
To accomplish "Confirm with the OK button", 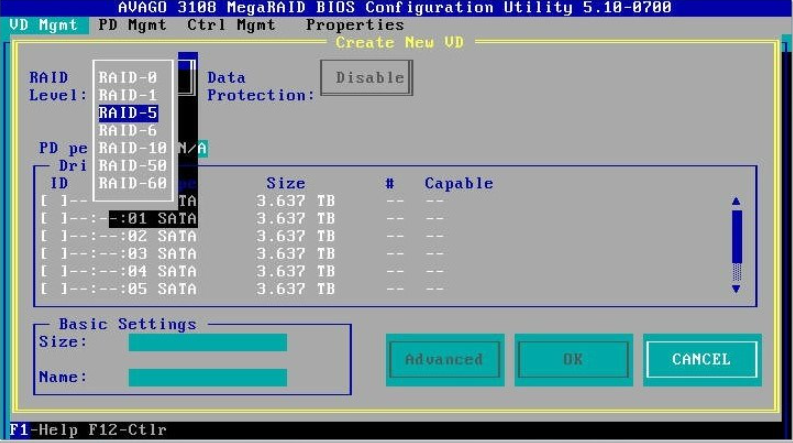I will point(574,360).
